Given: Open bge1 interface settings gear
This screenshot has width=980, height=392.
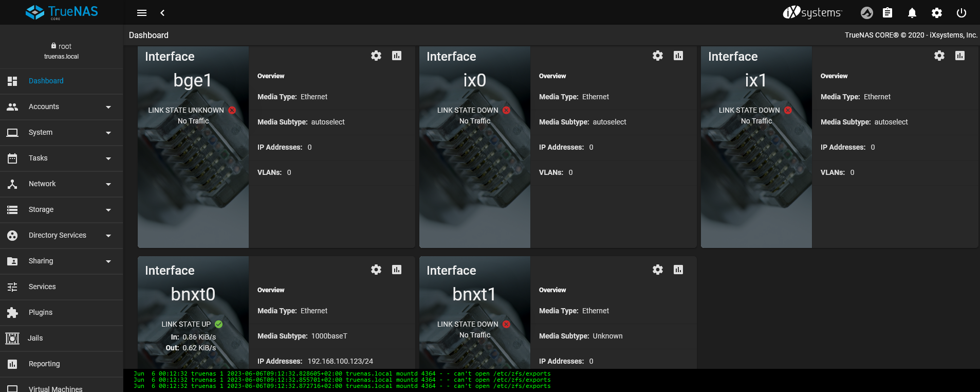Looking at the screenshot, I should tap(376, 56).
